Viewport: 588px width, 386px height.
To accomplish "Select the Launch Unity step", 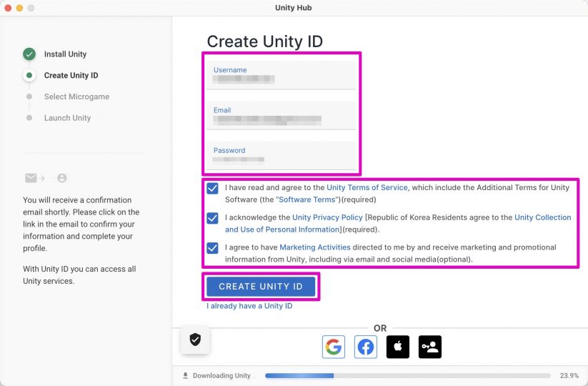I will click(x=67, y=118).
